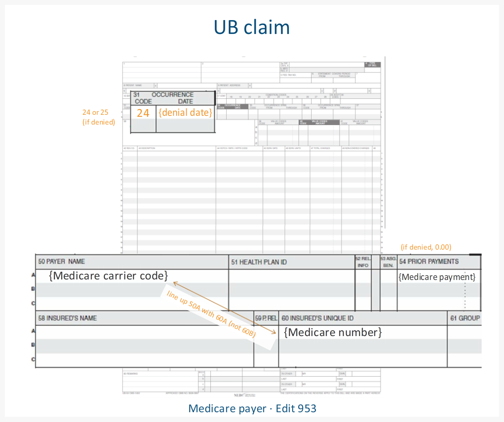This screenshot has height=422, width=504.
Task: Click the {Medicare carrier code} field
Action: [109, 276]
